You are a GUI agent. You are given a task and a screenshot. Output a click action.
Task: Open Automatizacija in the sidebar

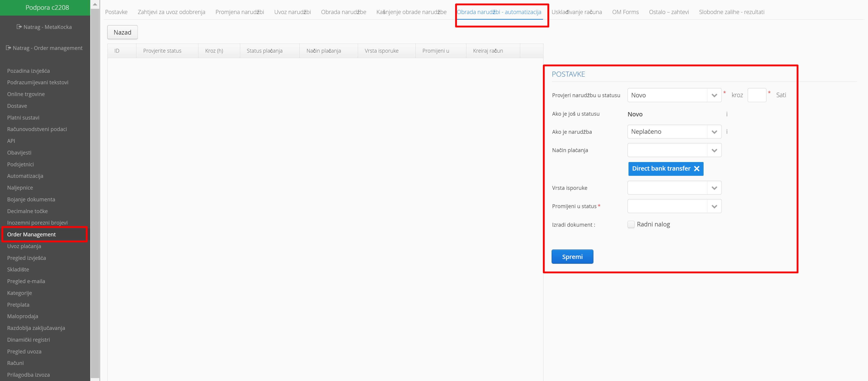(25, 176)
